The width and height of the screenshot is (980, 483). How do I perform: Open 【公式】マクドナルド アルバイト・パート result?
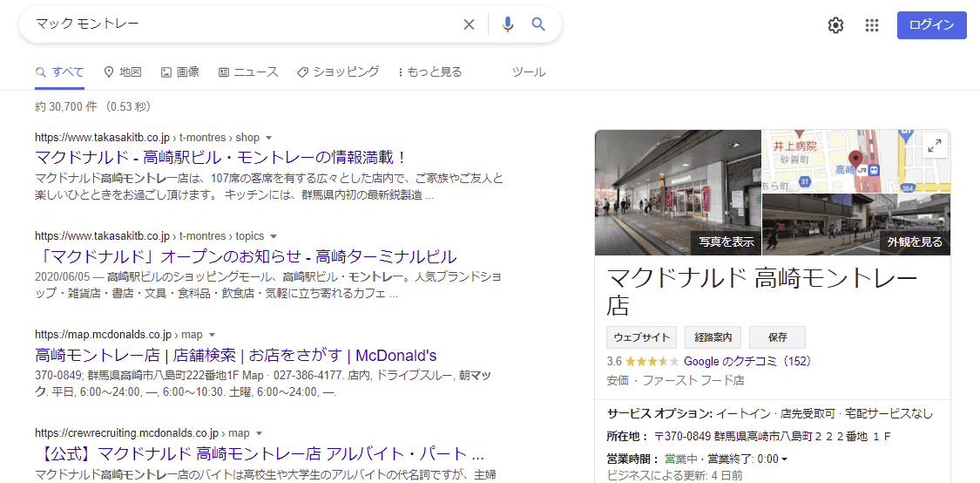tap(260, 453)
